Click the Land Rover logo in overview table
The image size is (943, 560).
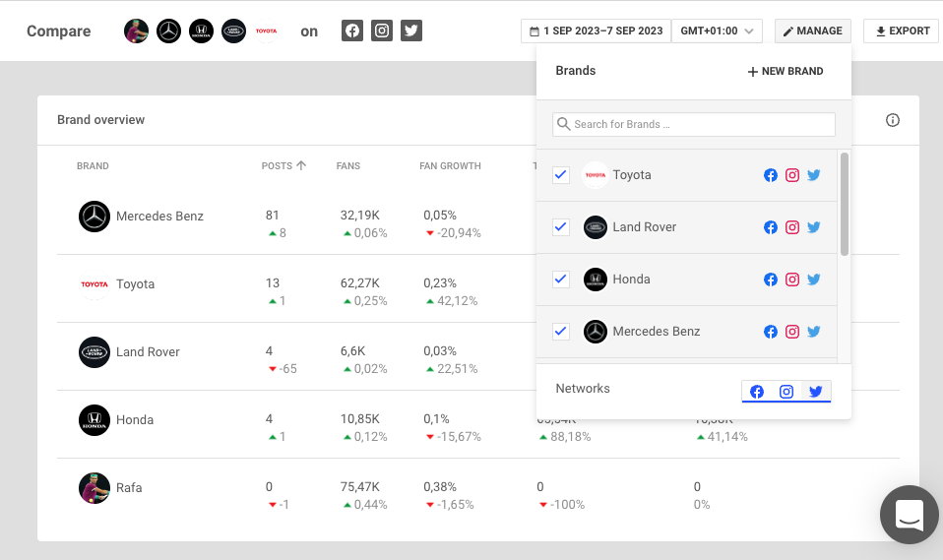(x=94, y=352)
